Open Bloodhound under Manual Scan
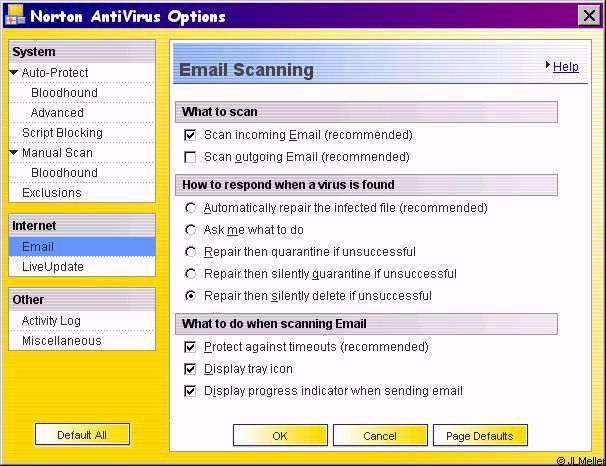This screenshot has height=466, width=606. click(64, 173)
